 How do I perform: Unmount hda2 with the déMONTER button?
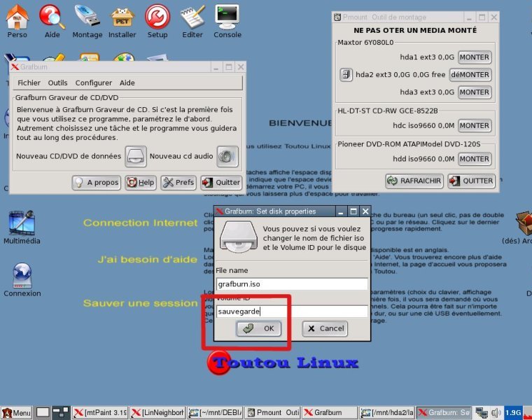tap(470, 74)
